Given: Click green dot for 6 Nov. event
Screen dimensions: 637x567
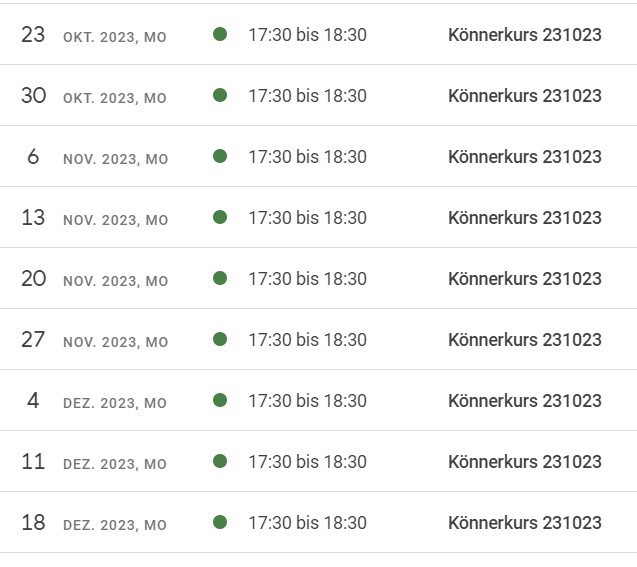Looking at the screenshot, I should [x=220, y=156].
